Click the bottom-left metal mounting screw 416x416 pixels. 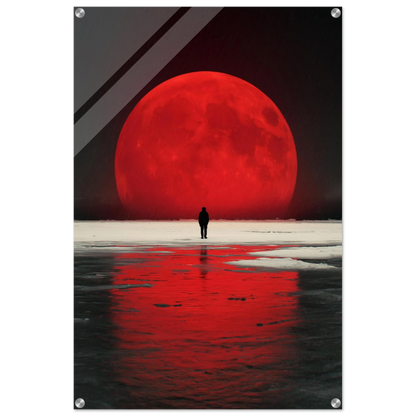point(80,403)
